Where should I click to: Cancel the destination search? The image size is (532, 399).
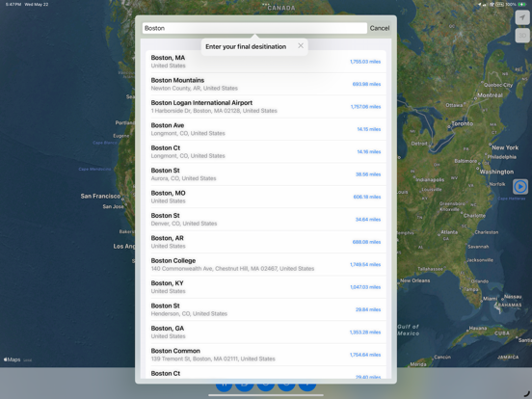(380, 28)
